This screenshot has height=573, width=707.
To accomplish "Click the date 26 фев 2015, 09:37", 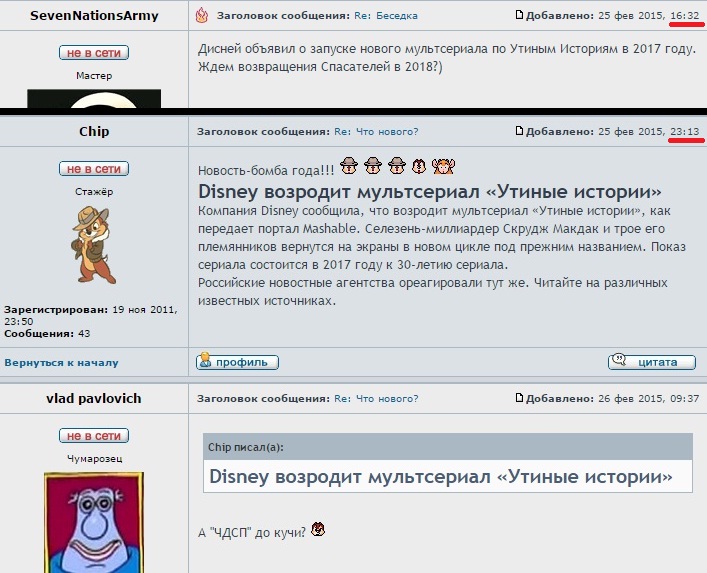I will (648, 399).
